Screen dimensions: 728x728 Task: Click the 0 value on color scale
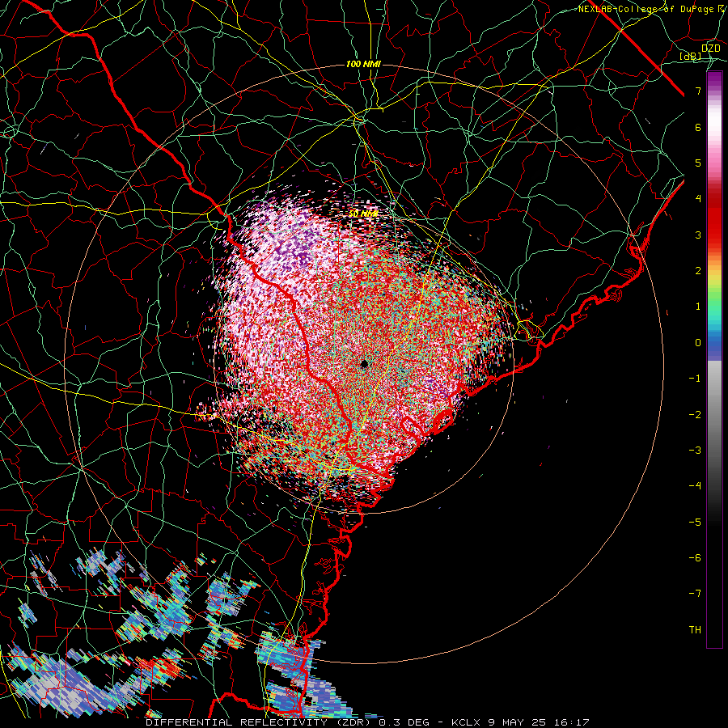[x=698, y=343]
